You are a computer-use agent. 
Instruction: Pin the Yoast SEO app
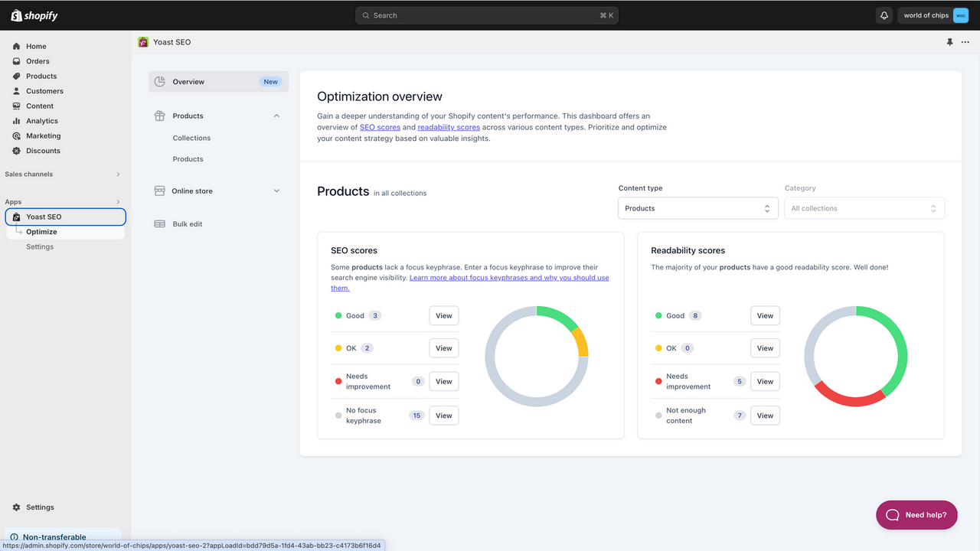[949, 42]
